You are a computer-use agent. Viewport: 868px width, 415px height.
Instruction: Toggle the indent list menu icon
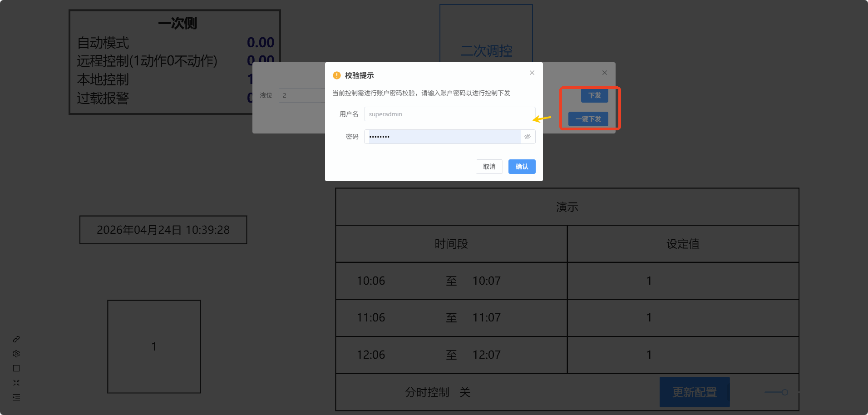point(16,397)
